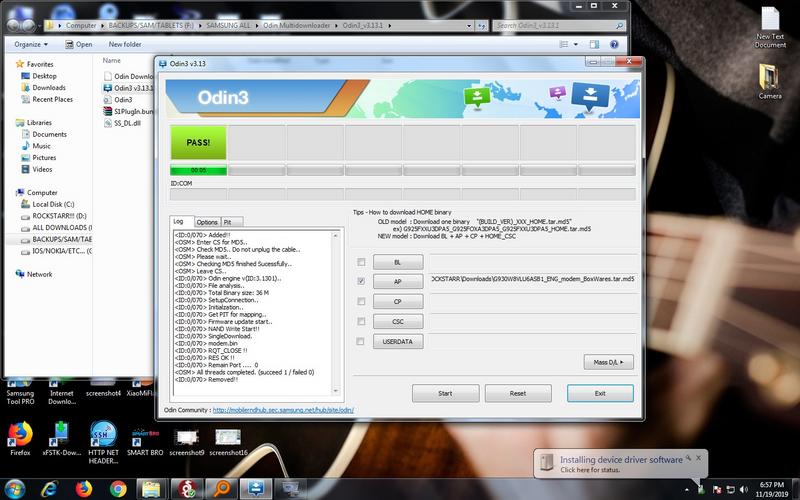Enable the CSC checkbox
The height and width of the screenshot is (500, 800).
tap(361, 321)
